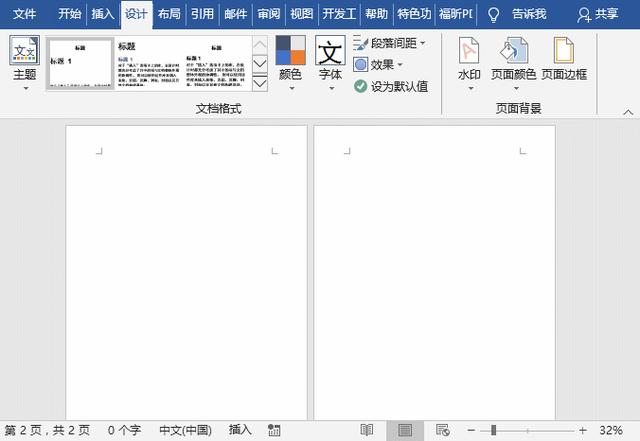Click the 字体 fonts icon
This screenshot has width=640, height=441.
(330, 50)
